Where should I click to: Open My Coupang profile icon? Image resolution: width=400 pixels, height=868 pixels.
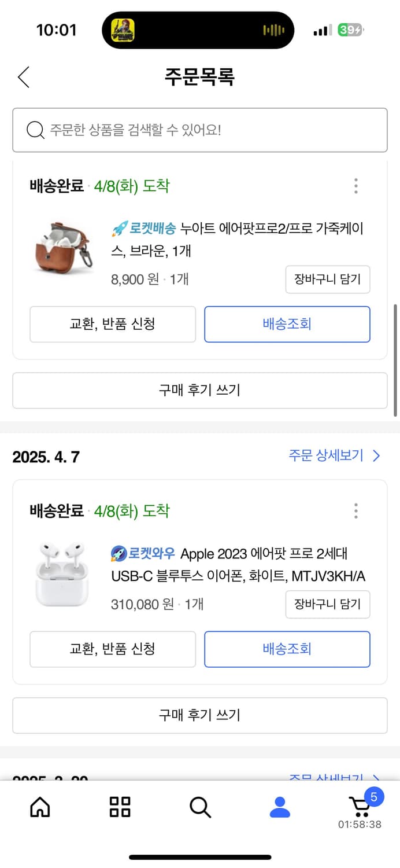click(280, 807)
